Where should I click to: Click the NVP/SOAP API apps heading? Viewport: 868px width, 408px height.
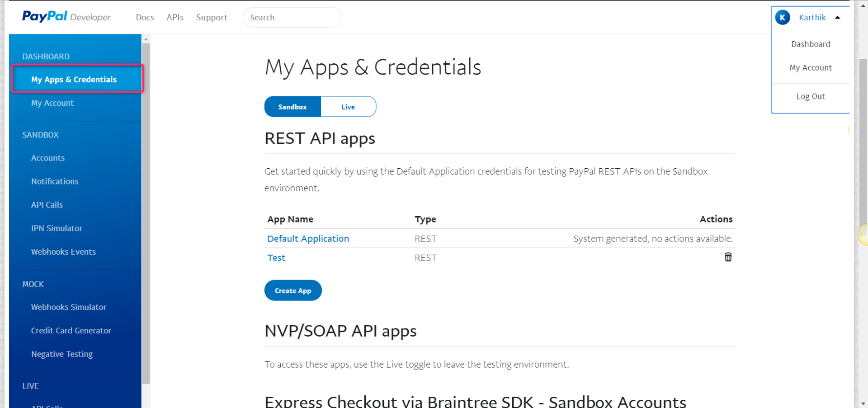(x=340, y=331)
